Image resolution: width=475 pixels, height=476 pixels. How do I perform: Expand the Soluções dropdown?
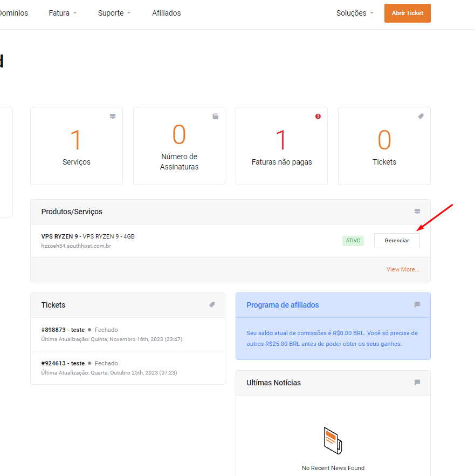(x=354, y=13)
